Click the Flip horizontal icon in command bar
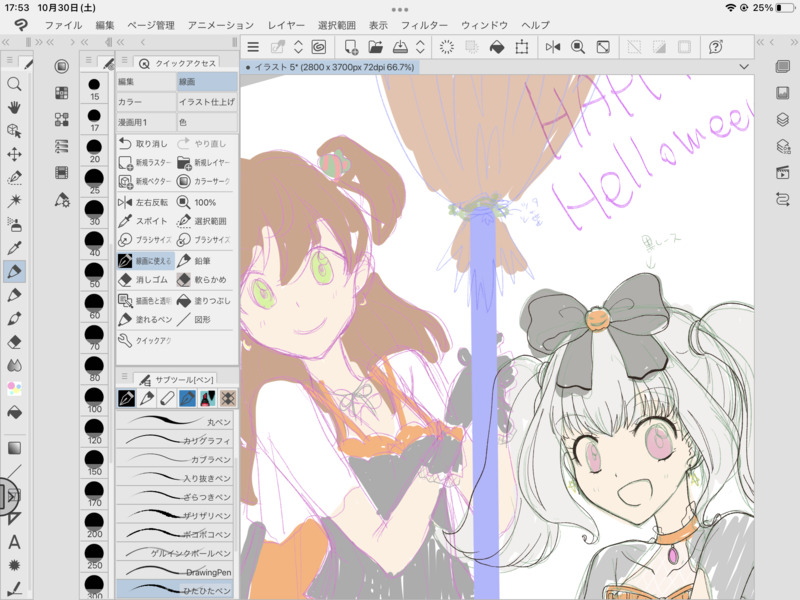The image size is (800, 600). (x=553, y=47)
